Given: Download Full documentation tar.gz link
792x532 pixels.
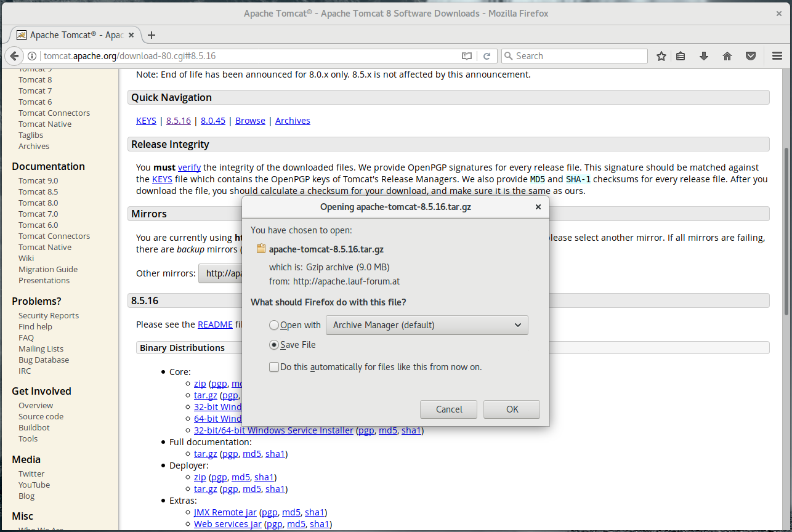Looking at the screenshot, I should (205, 454).
